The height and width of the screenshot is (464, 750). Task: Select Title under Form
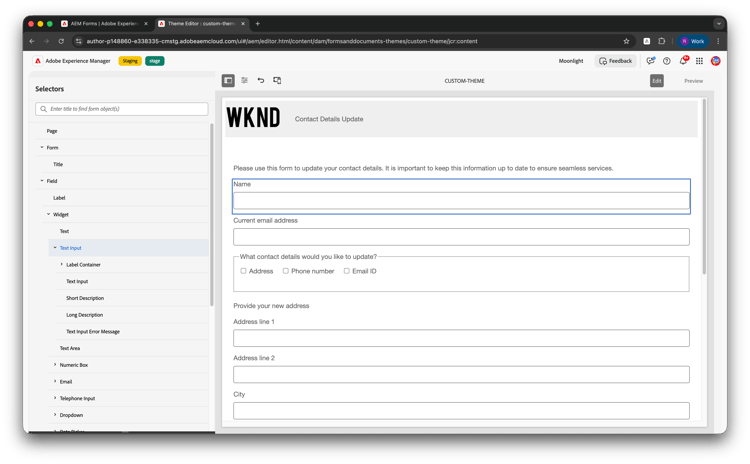pyautogui.click(x=58, y=164)
